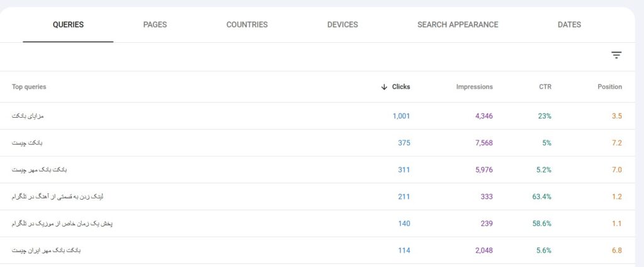Select the query text in the 1,001-clicks row

coord(28,116)
